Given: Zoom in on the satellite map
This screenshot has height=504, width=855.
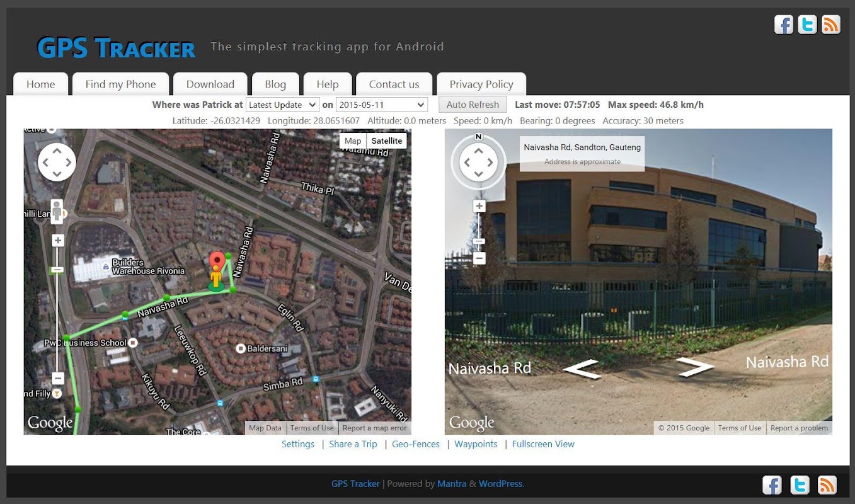Looking at the screenshot, I should tap(57, 241).
